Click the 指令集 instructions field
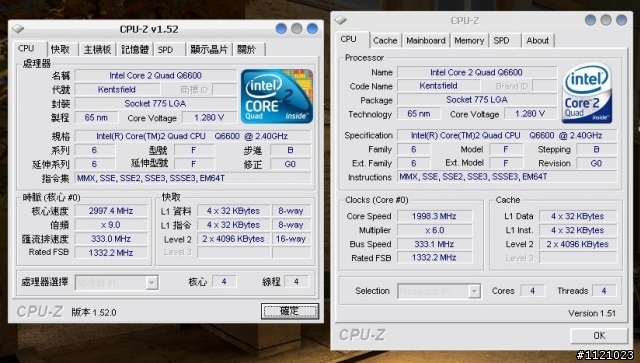This screenshot has height=363, width=640. (192, 178)
